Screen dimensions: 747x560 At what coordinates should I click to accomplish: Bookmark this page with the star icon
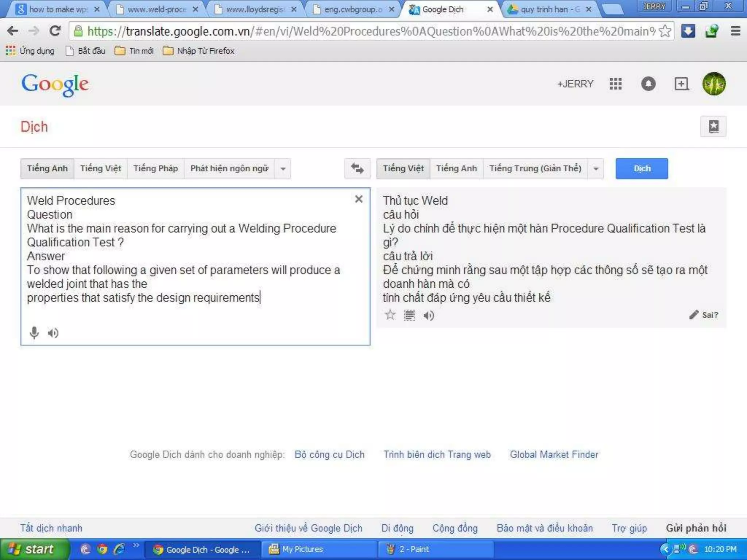click(x=665, y=31)
